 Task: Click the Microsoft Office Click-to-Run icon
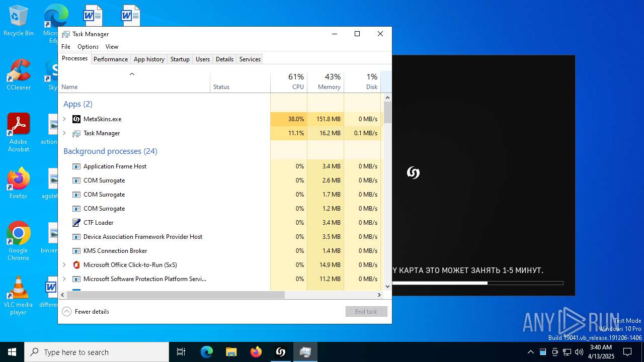[76, 265]
